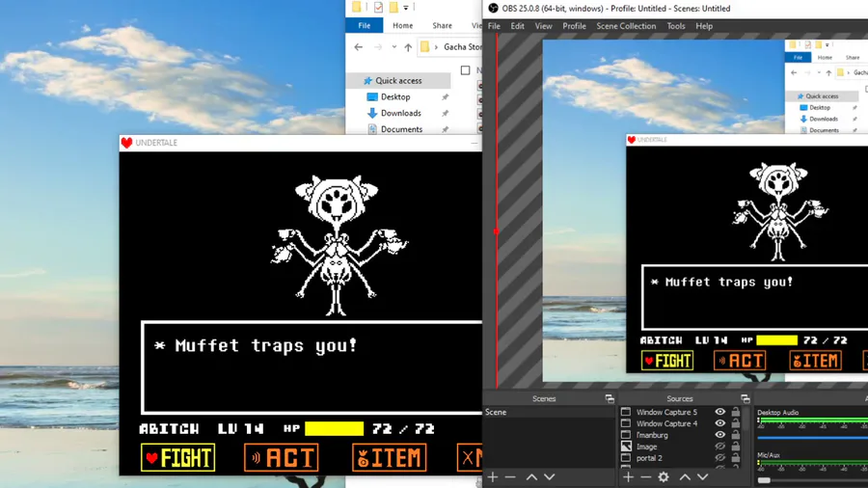Select the "Window Capture 5" source name
Image resolution: width=868 pixels, height=488 pixels.
(x=666, y=412)
